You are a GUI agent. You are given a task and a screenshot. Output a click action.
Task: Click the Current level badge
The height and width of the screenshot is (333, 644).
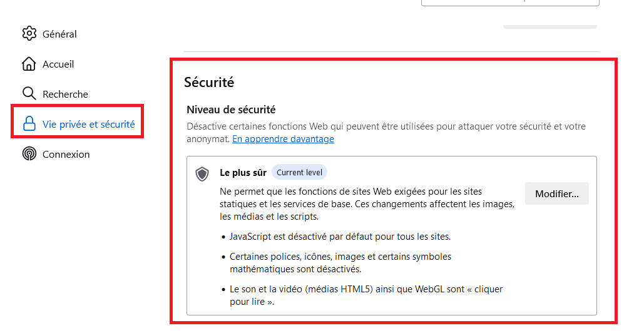[299, 173]
